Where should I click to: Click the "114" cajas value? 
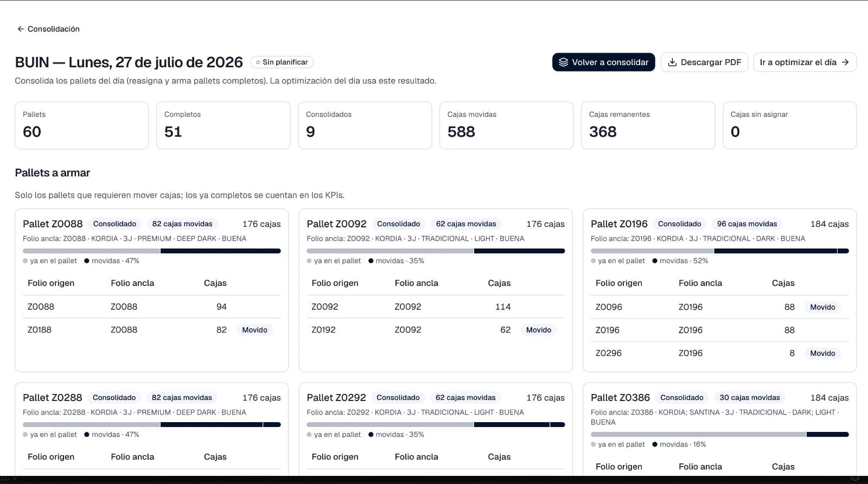(x=503, y=307)
